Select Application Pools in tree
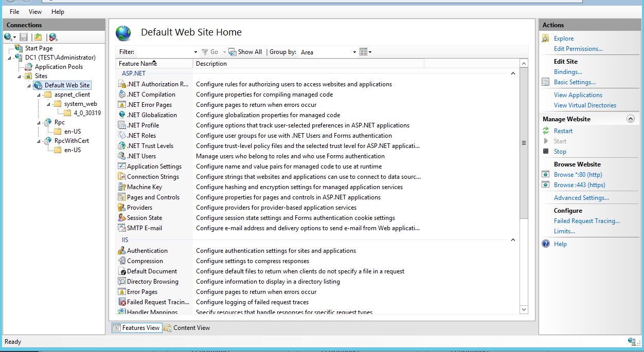The height and width of the screenshot is (352, 644). point(59,67)
